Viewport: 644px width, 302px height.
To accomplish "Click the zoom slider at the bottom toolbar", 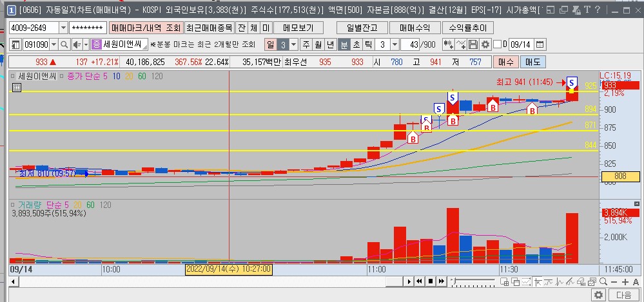I will click(473, 281).
